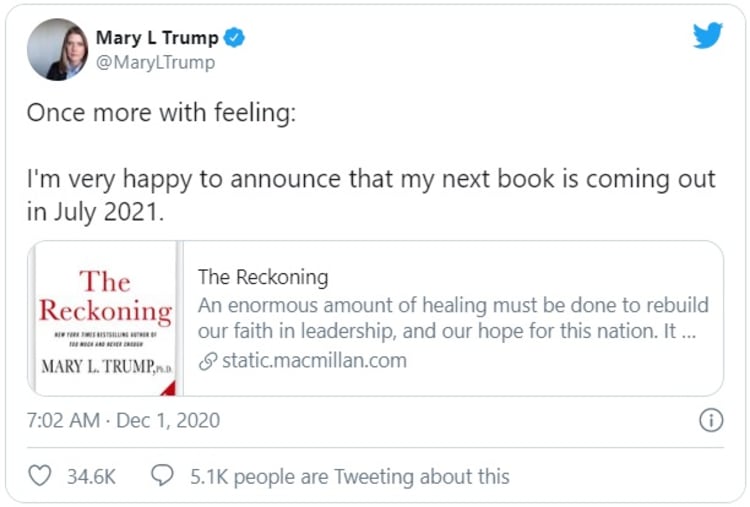Open the @MaryLTrump handle link
The image size is (750, 507).
[155, 62]
